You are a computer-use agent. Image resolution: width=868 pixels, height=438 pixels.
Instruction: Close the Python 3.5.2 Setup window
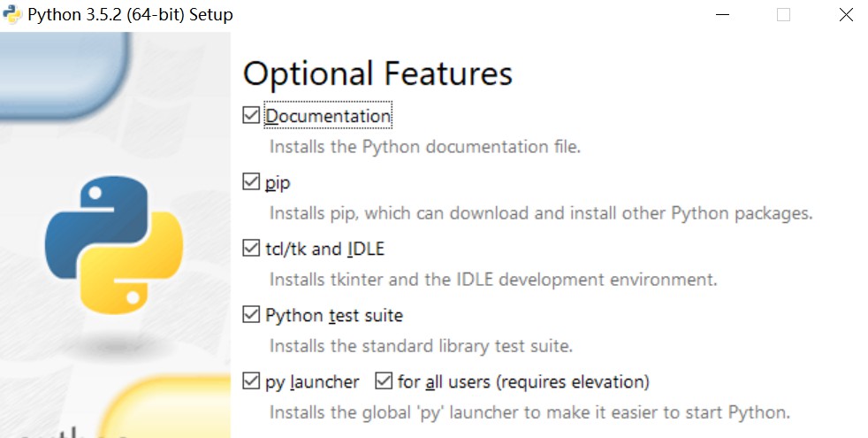(846, 15)
